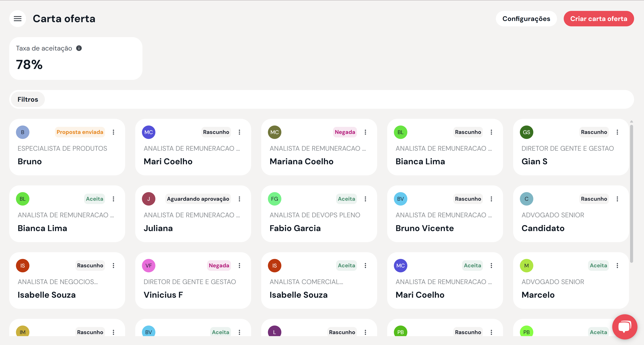
Task: Click Aguardando aprovação badge on Juliana card
Action: pos(198,199)
